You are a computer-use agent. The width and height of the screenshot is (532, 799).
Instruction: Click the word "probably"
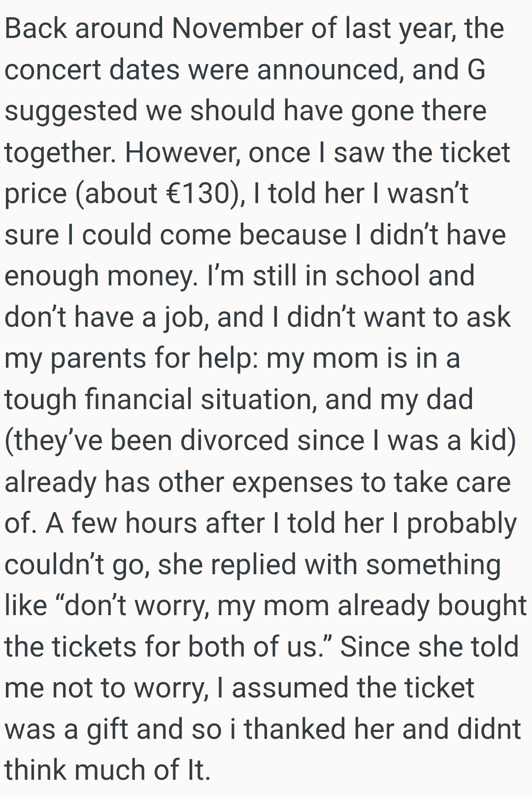(462, 523)
